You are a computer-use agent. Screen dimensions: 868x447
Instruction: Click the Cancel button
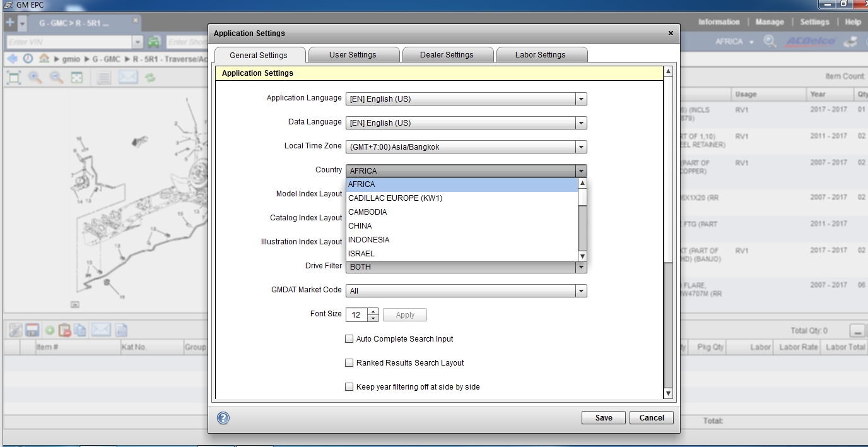(x=652, y=418)
